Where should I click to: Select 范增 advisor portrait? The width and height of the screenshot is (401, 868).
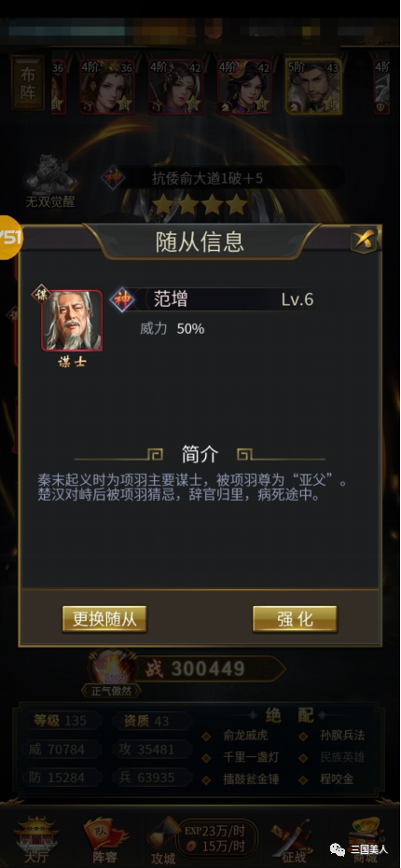coord(72,321)
